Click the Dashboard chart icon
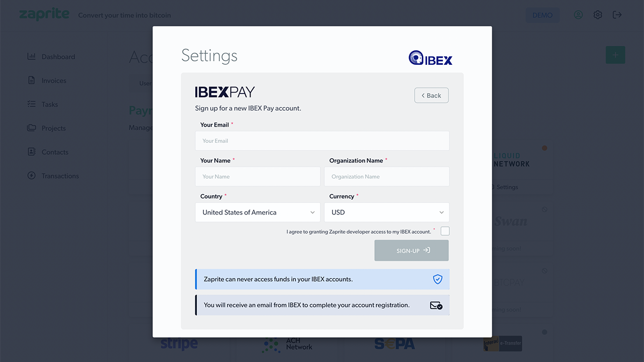The image size is (644, 362). [31, 56]
